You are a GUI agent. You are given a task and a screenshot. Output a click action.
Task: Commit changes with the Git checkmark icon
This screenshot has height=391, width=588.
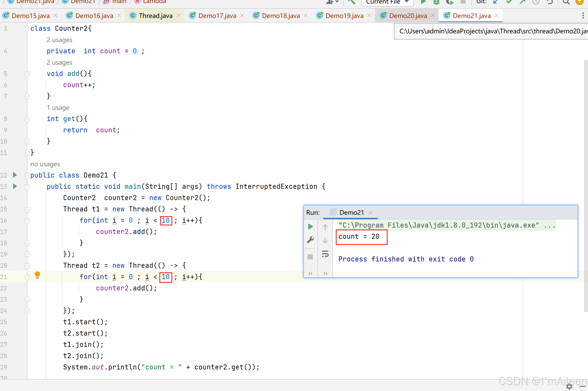click(509, 2)
